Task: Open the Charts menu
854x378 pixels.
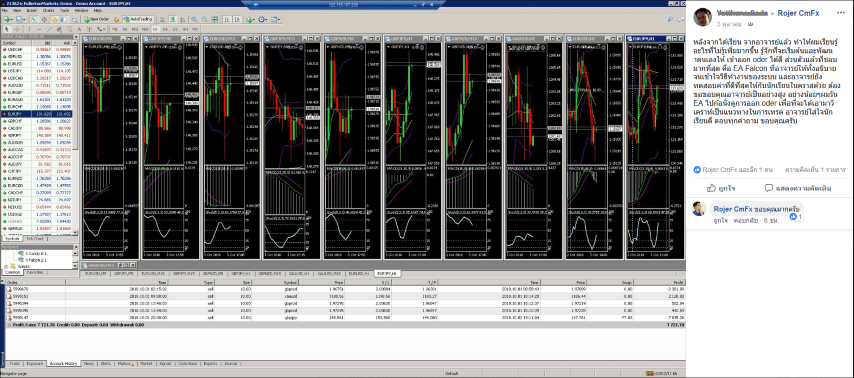Action: (48, 10)
